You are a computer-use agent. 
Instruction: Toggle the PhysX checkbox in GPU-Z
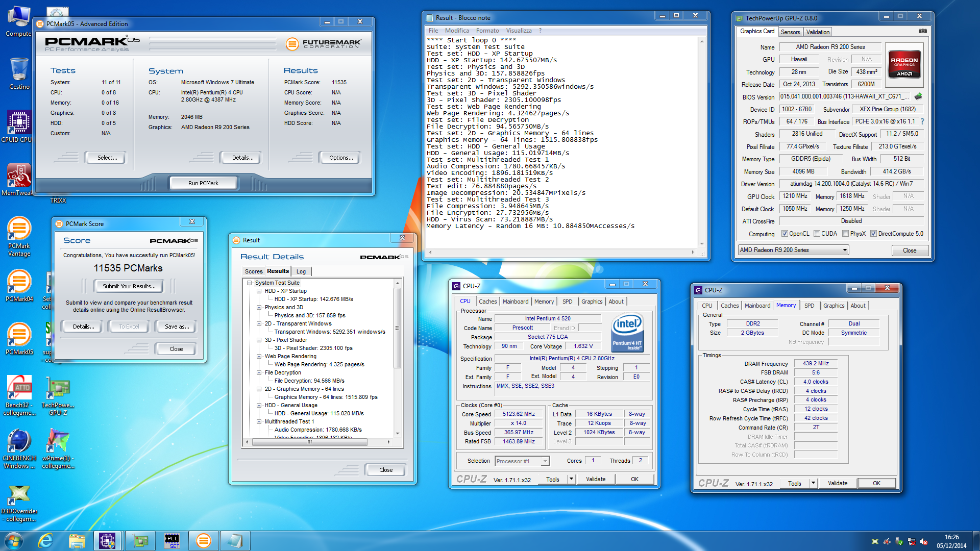(x=846, y=234)
